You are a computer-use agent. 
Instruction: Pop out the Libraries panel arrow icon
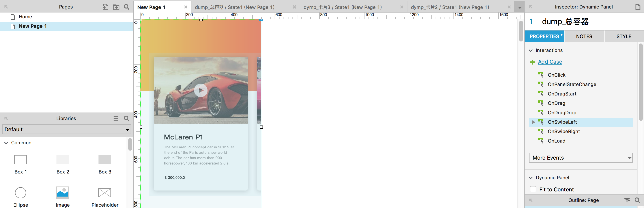tap(6, 118)
